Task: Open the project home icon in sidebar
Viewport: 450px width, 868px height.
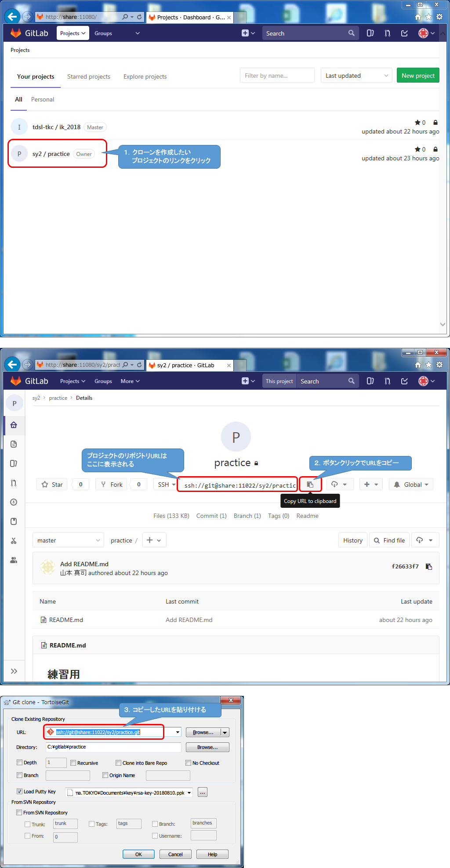Action: point(14,425)
